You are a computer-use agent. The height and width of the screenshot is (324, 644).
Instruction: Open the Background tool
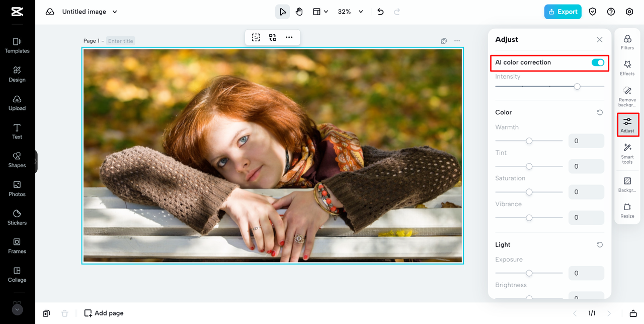coord(627,184)
